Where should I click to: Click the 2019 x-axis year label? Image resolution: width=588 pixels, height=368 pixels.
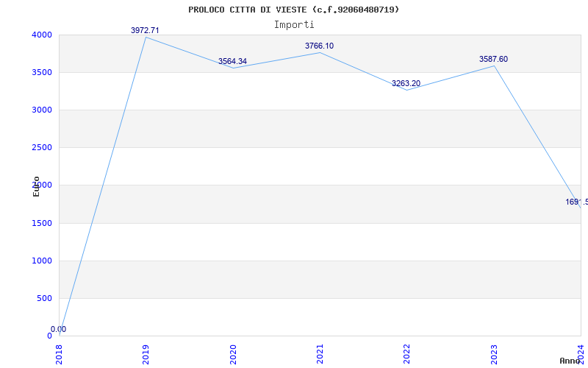[x=146, y=354]
